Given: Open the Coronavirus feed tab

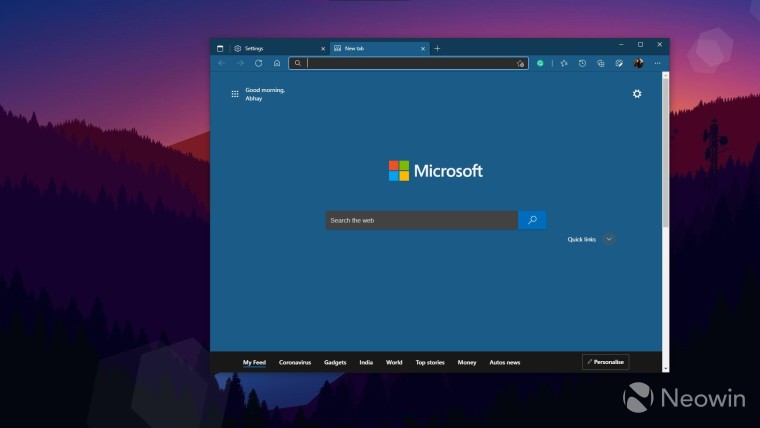Looking at the screenshot, I should [x=295, y=363].
